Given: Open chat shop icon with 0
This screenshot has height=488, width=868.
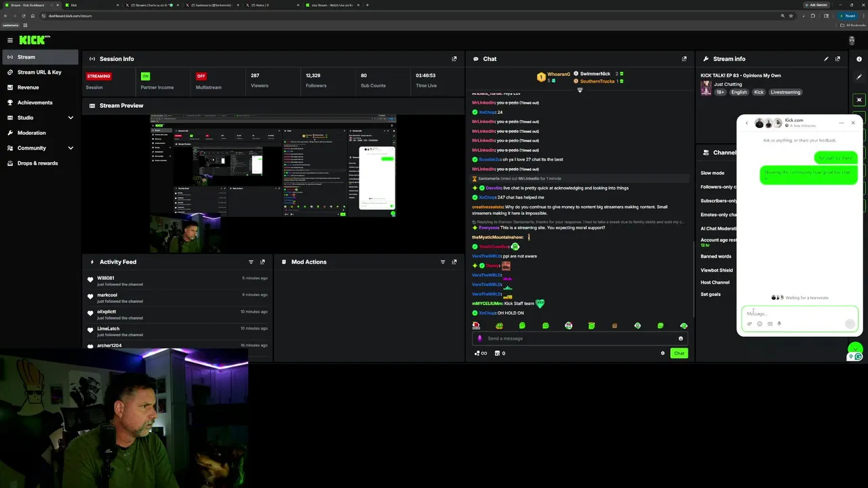Looking at the screenshot, I should [x=500, y=353].
